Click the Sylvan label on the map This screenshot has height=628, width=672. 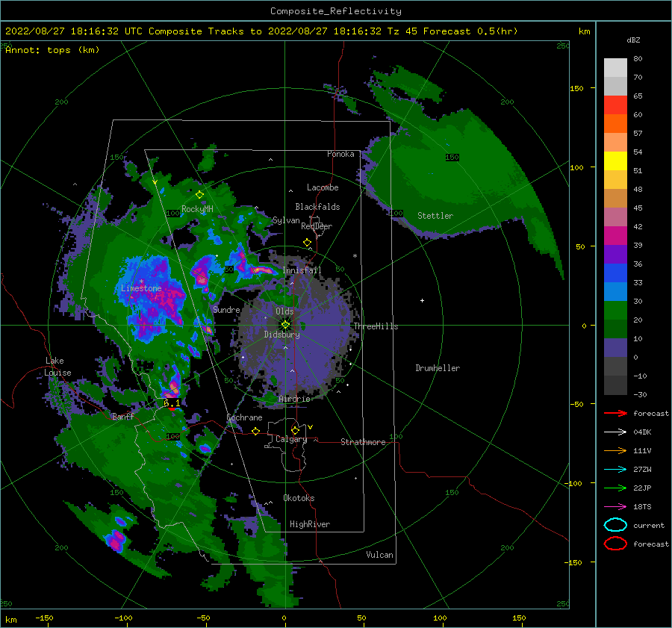pyautogui.click(x=286, y=220)
